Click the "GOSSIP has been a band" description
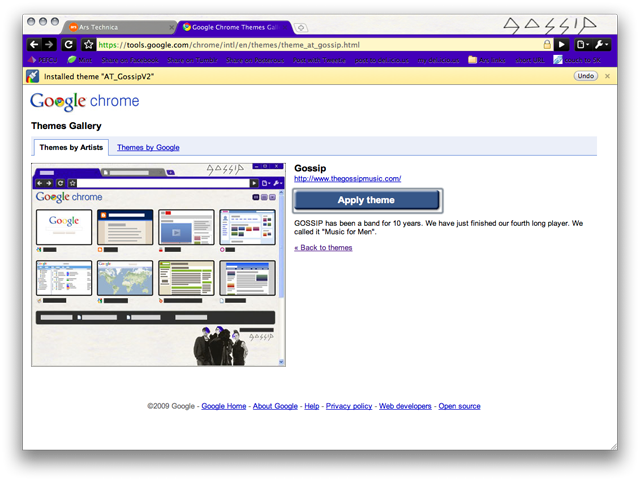This screenshot has height=481, width=640. tap(438, 227)
